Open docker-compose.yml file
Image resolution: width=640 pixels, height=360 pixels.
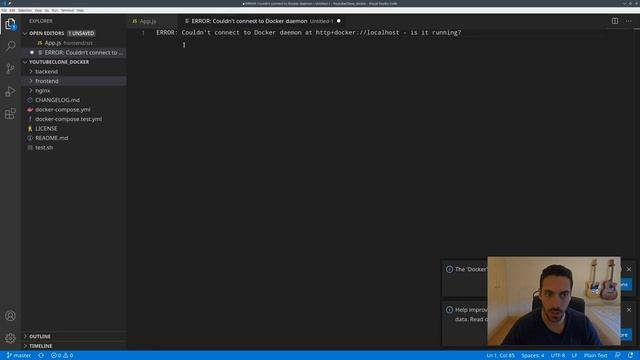[73, 109]
